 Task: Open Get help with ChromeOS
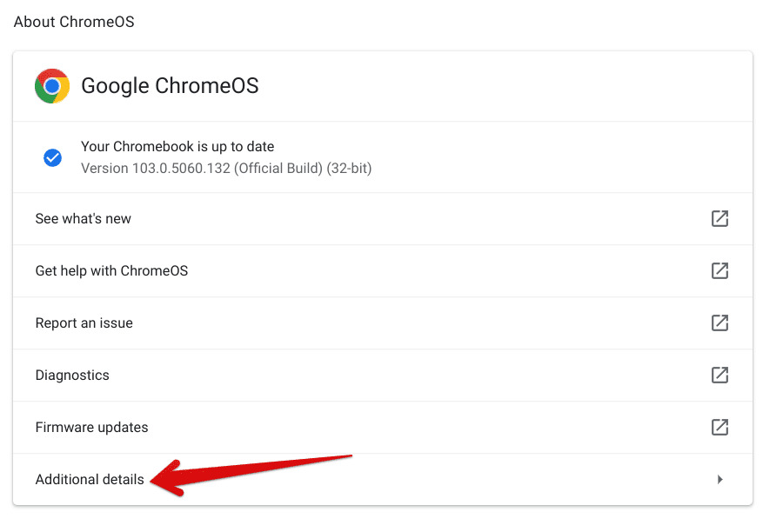click(111, 270)
